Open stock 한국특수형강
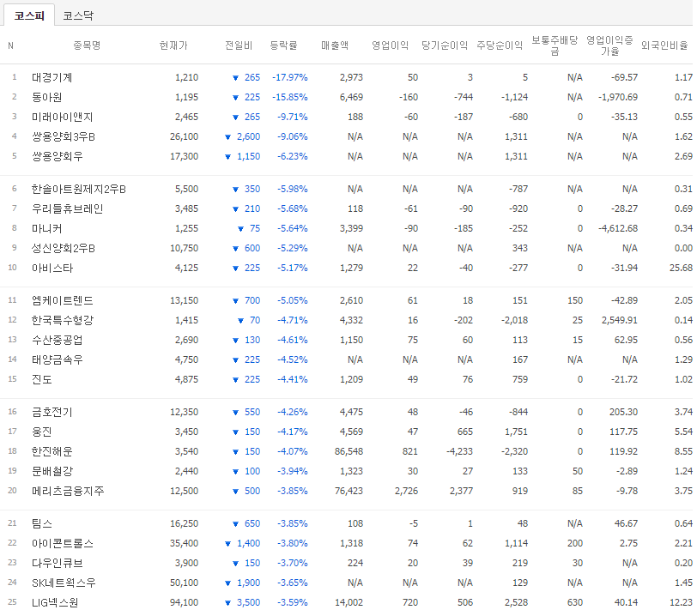The image size is (697, 616). click(x=62, y=320)
